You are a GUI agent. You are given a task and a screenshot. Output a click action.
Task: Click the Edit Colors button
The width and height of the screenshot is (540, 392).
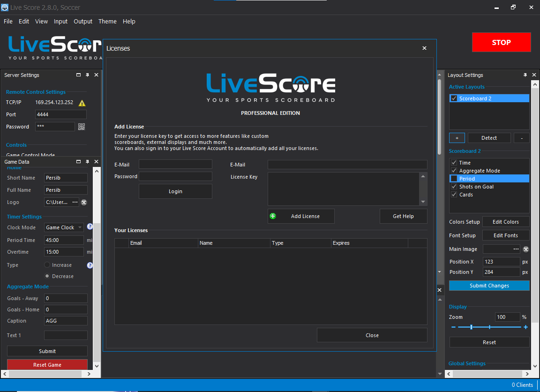point(506,222)
